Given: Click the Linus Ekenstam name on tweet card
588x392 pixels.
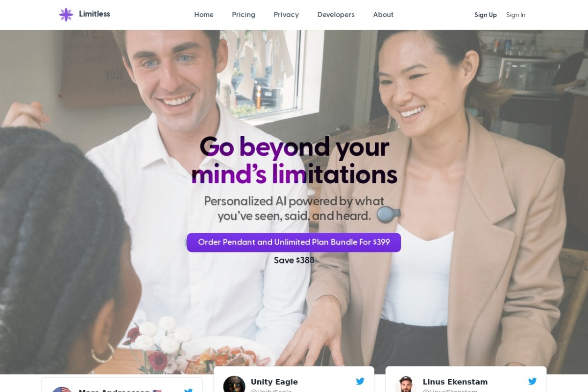Looking at the screenshot, I should click(x=455, y=382).
